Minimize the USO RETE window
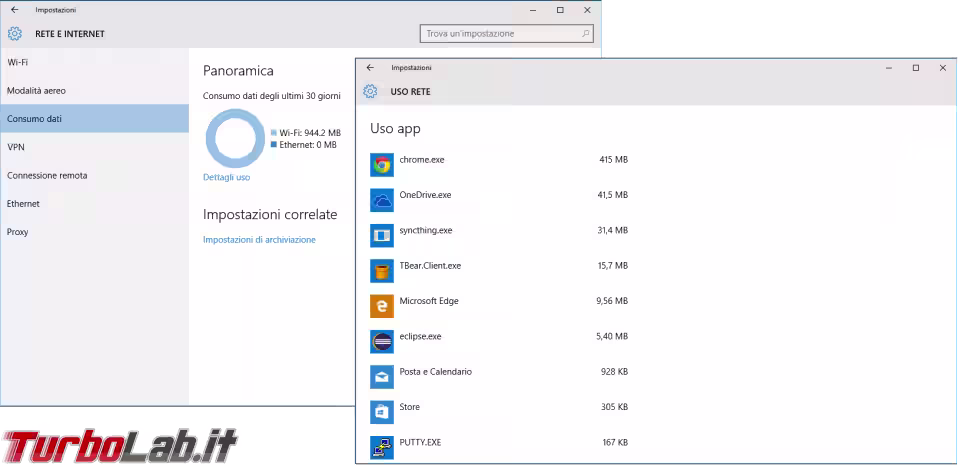This screenshot has width=960, height=466. tap(888, 68)
